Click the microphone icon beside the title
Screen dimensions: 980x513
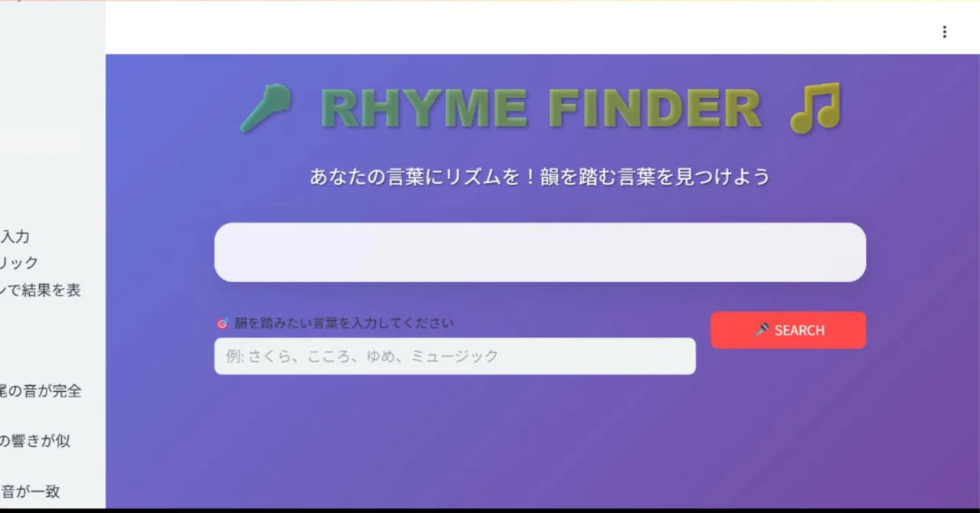point(266,108)
